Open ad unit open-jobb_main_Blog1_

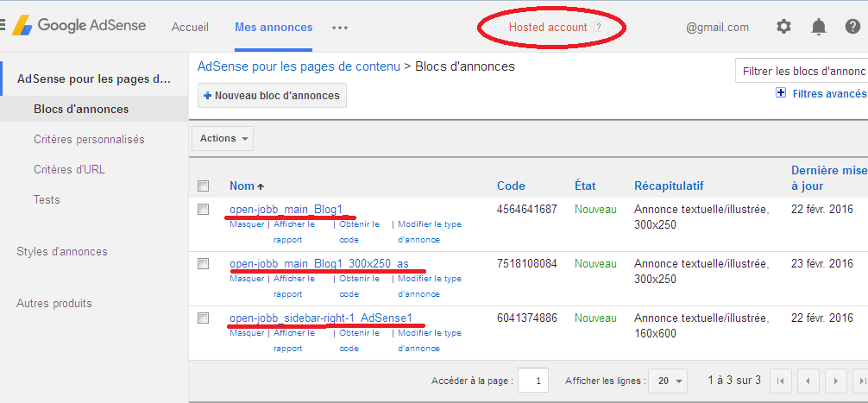coord(290,209)
